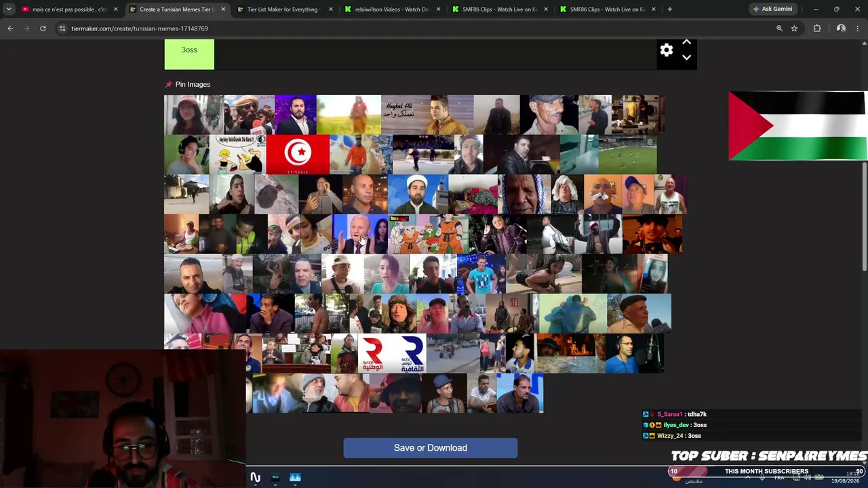Click the green 3oss tier label
Image resolution: width=868 pixels, height=488 pixels.
pos(189,54)
